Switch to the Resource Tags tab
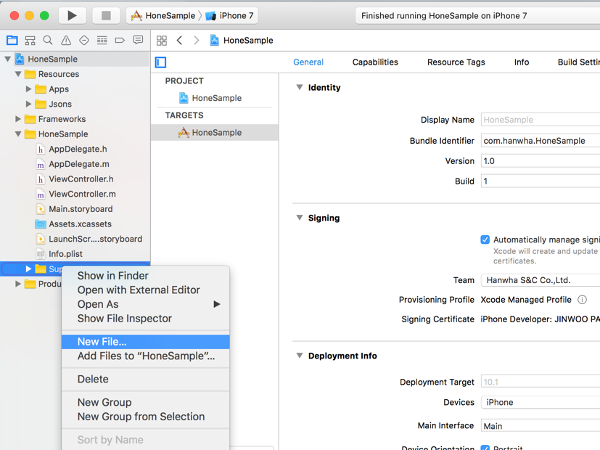This screenshot has width=600, height=450. 456,62
